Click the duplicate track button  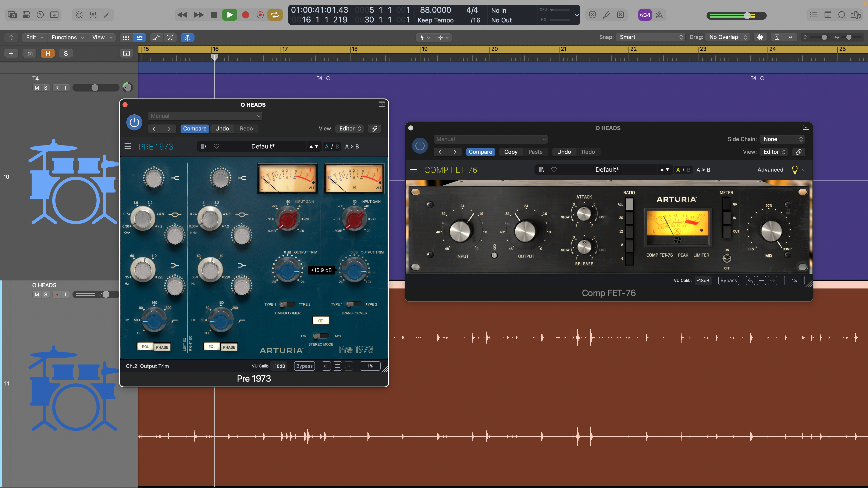pyautogui.click(x=29, y=53)
